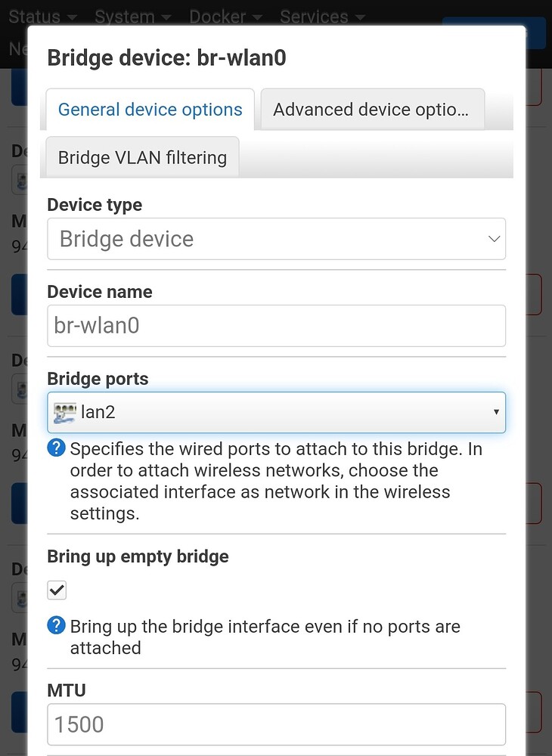
Task: Select the General device options tab
Action: [x=149, y=109]
